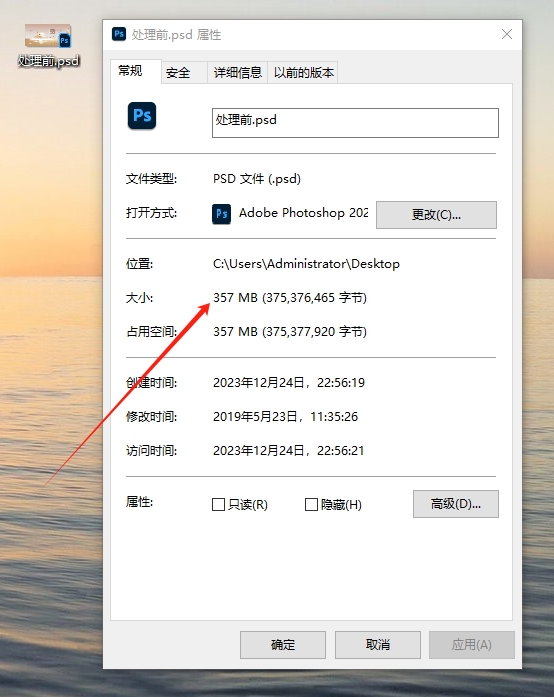Click the access time 22:56:21 value

tap(341, 451)
